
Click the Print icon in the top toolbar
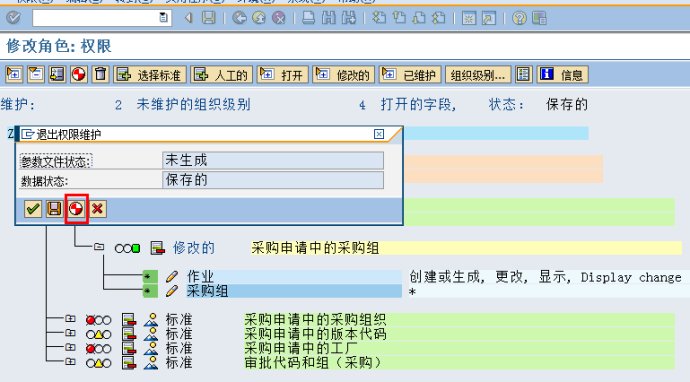click(x=308, y=18)
